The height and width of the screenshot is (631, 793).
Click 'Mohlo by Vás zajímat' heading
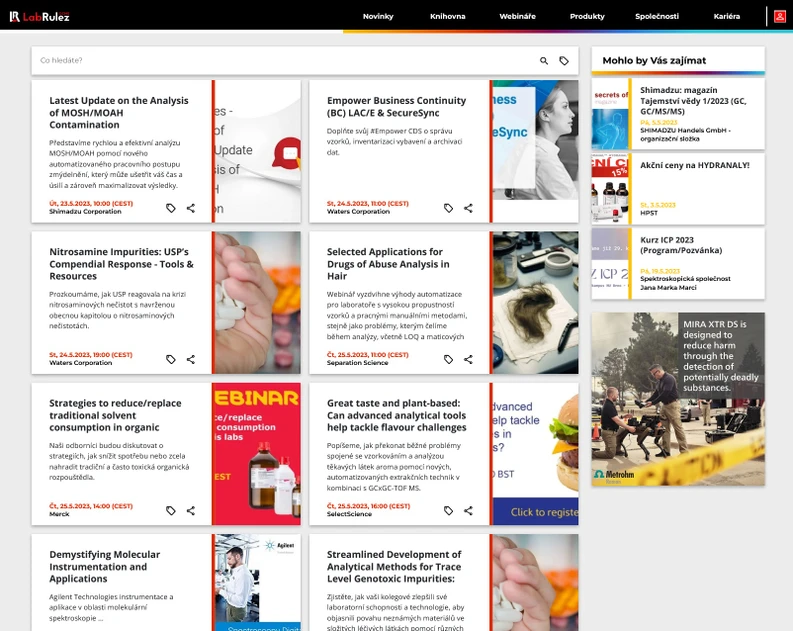click(x=654, y=61)
